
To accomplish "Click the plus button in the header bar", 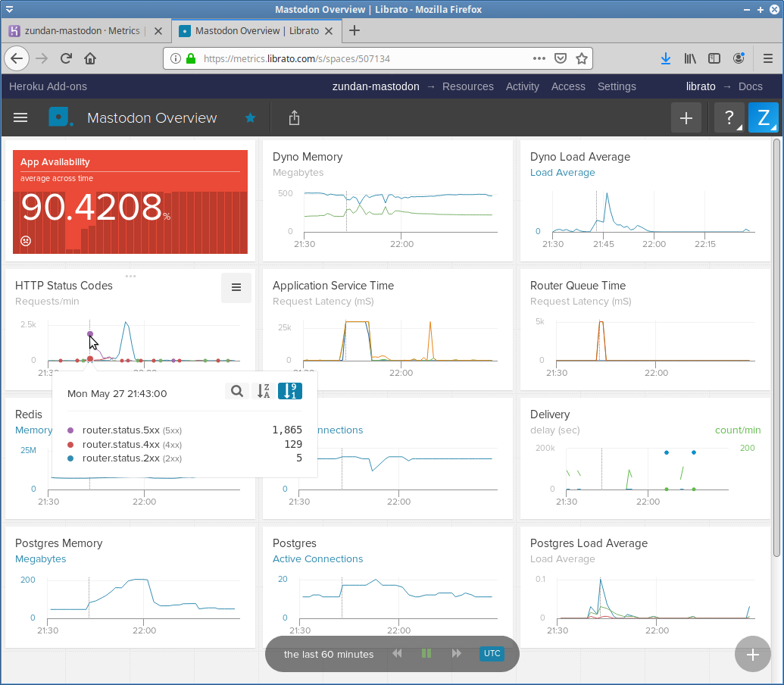I will 686,118.
